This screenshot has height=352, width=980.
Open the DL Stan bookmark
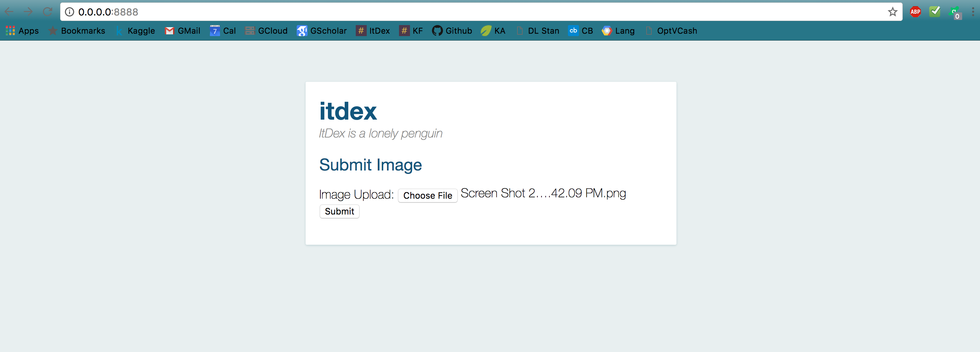[537, 31]
